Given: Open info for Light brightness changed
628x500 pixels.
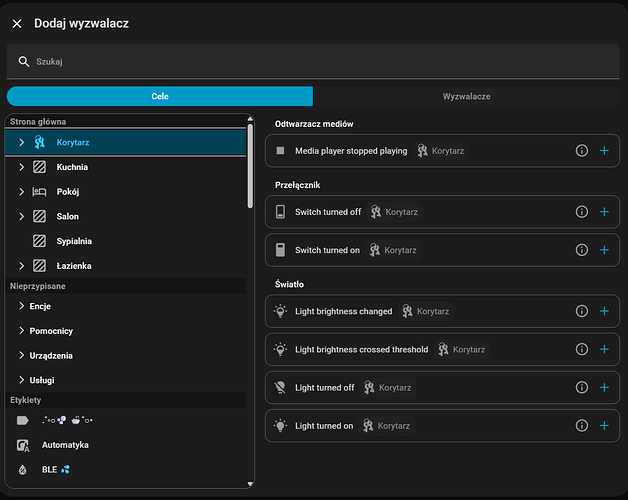Looking at the screenshot, I should pos(581,311).
